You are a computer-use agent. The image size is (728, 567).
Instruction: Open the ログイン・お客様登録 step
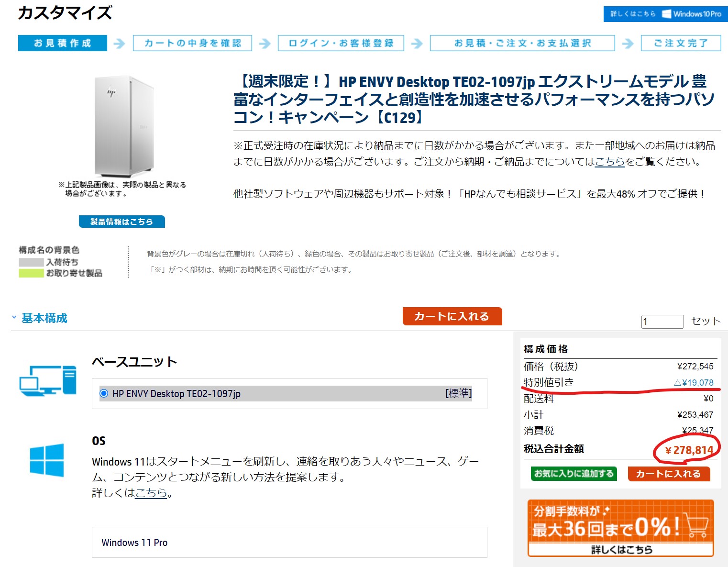341,43
